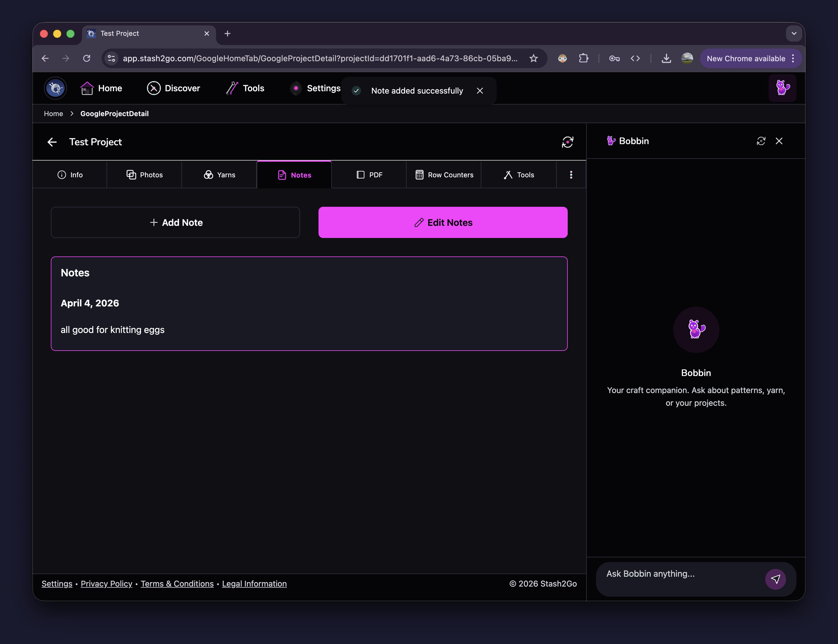Close the Bobbin companion panel
Viewport: 838px width, 644px height.
tap(779, 141)
